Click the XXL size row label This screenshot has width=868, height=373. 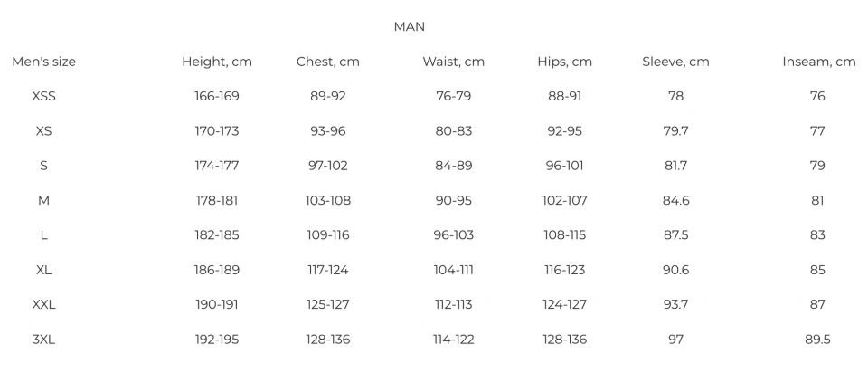(43, 305)
